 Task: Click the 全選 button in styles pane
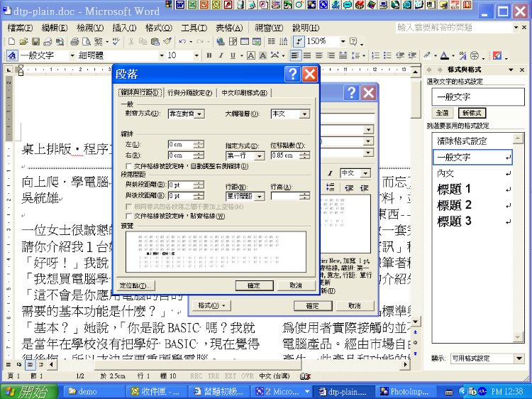[443, 113]
